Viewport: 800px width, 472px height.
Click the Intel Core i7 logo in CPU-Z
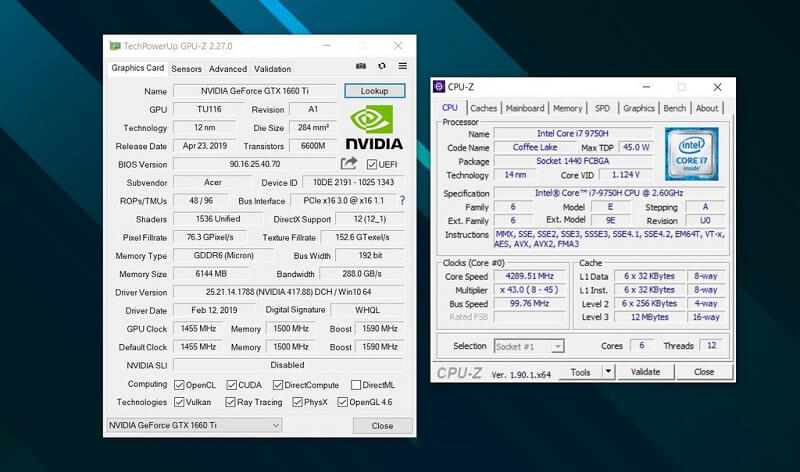[691, 154]
